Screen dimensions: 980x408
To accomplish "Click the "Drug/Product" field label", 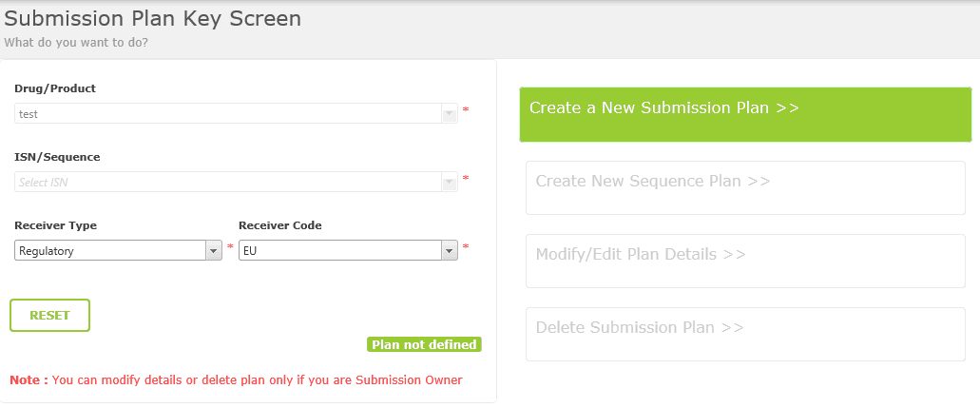I will click(x=55, y=88).
